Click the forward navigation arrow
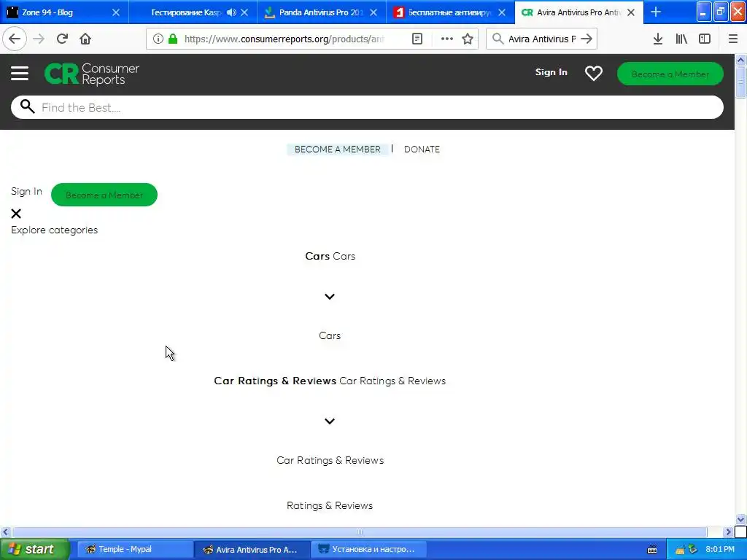The width and height of the screenshot is (747, 560). pyautogui.click(x=39, y=39)
